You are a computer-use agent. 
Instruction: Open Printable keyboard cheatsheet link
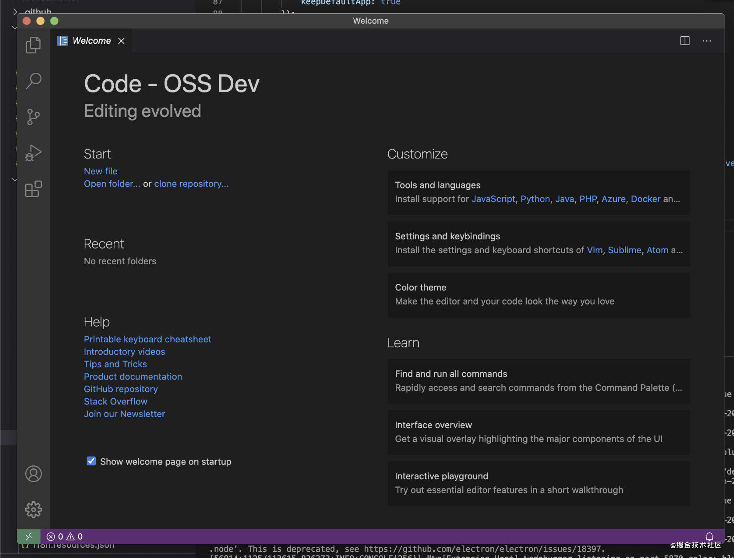tap(147, 339)
